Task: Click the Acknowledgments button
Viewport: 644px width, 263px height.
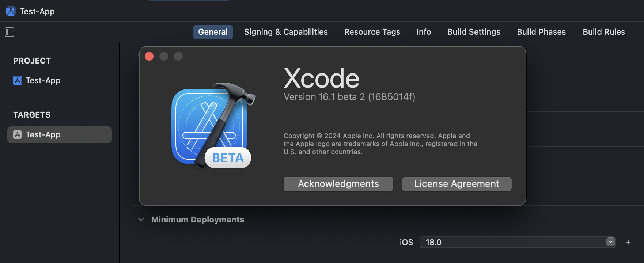Action: [338, 184]
